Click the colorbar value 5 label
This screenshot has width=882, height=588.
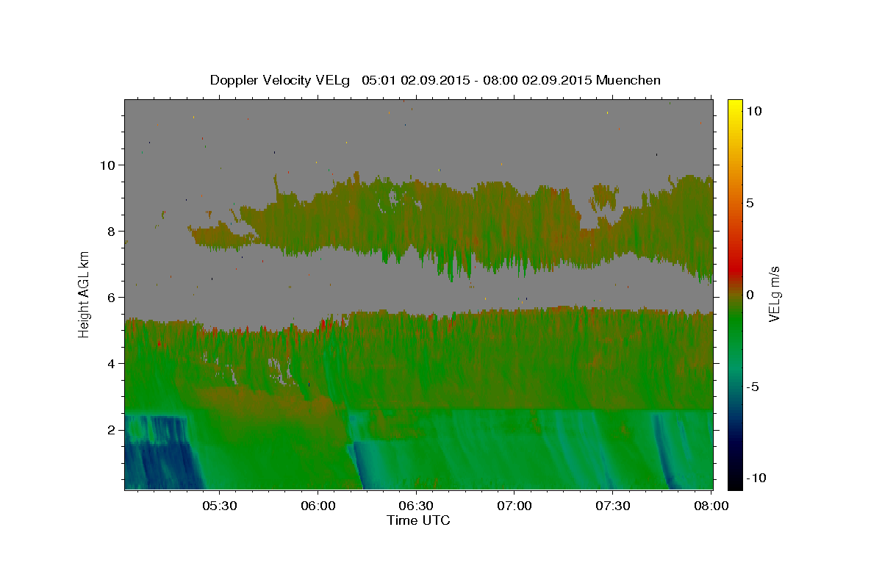coord(751,202)
